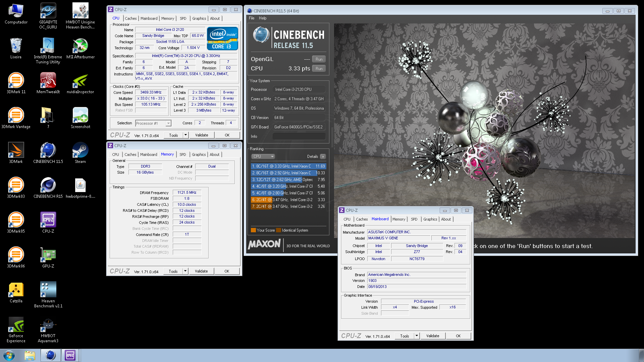Open CINEBENCH 11.5 desktop shortcut
The image size is (644, 362).
48,153
